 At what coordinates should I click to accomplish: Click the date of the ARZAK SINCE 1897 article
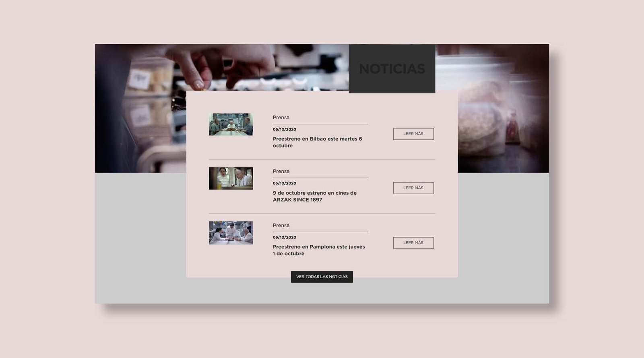tap(284, 183)
